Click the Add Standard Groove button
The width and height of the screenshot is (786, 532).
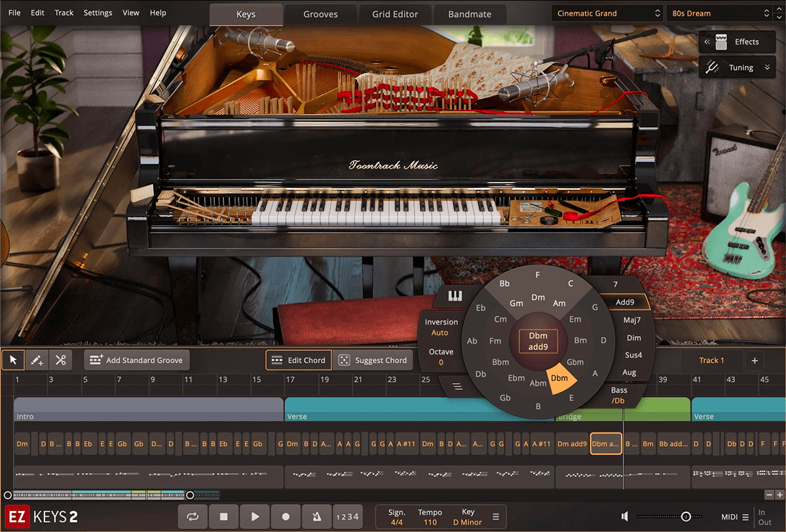pyautogui.click(x=136, y=360)
